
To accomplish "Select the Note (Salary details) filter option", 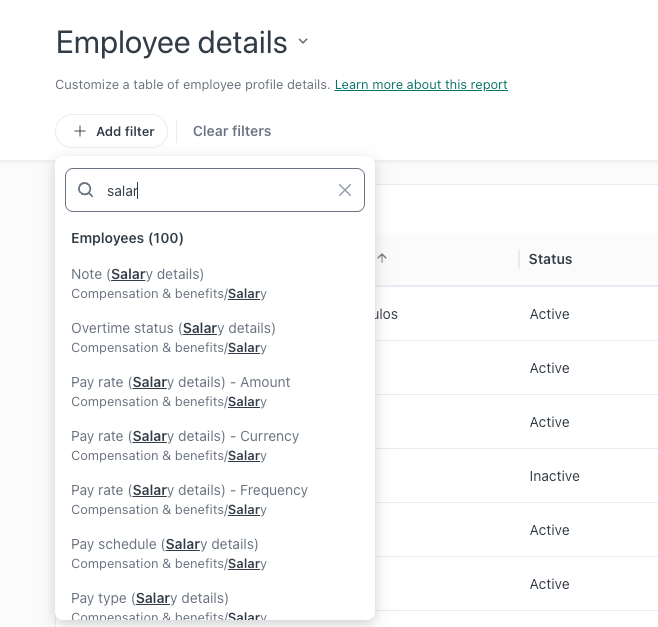I will [138, 274].
